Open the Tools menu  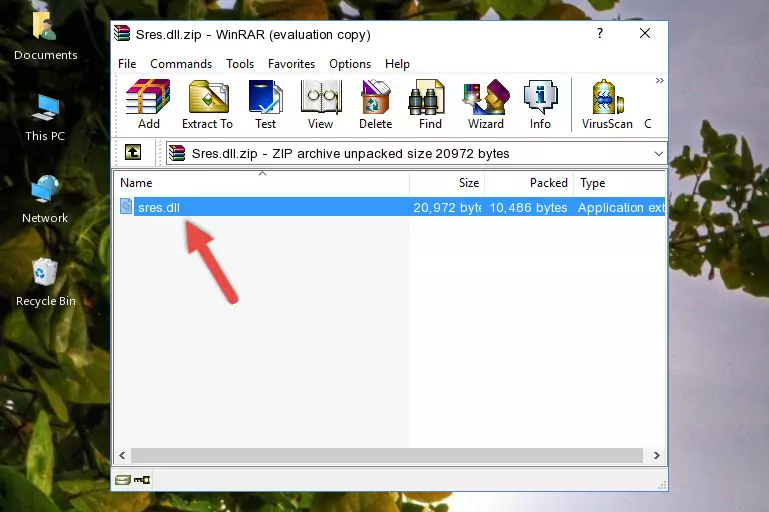click(x=240, y=64)
